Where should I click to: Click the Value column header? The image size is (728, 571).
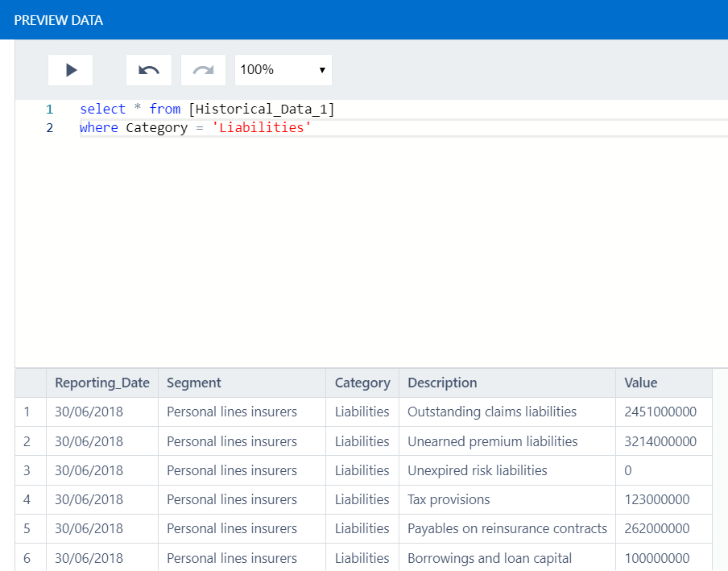tap(641, 383)
